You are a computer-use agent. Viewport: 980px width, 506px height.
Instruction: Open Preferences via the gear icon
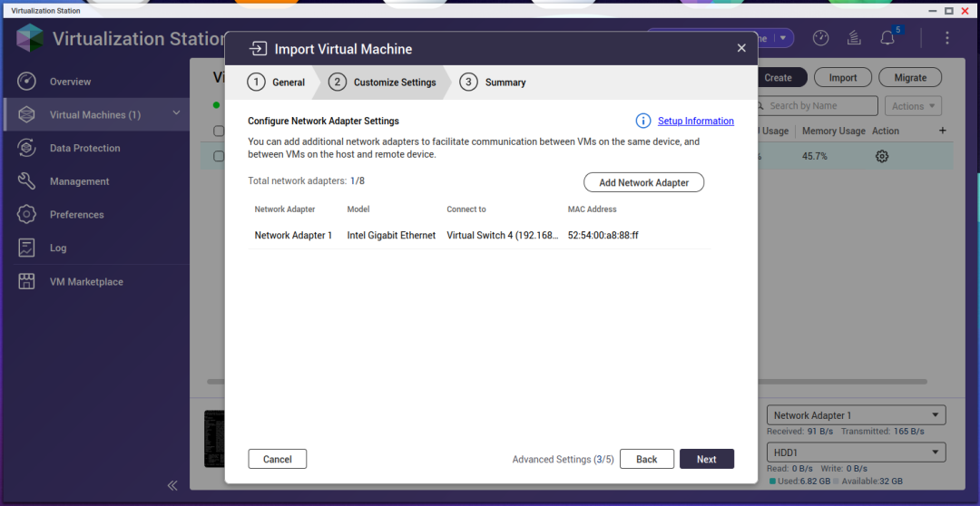(x=26, y=214)
